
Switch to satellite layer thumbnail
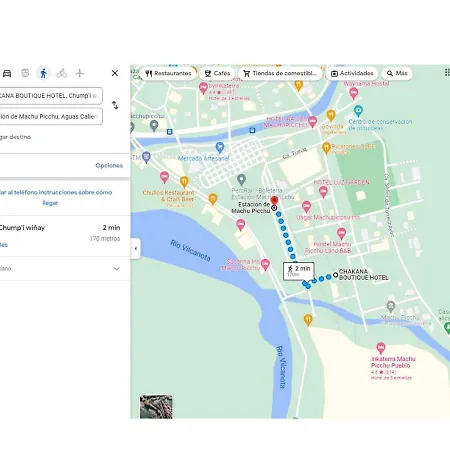156,407
